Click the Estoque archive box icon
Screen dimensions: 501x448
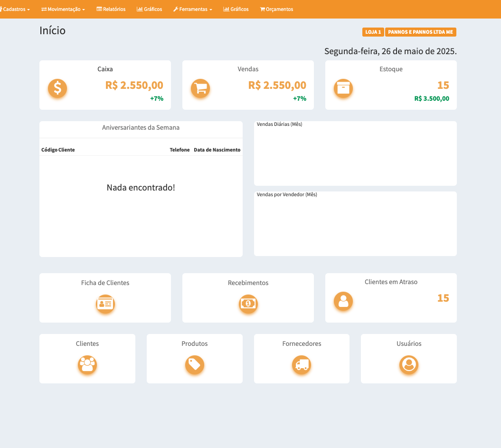(343, 88)
